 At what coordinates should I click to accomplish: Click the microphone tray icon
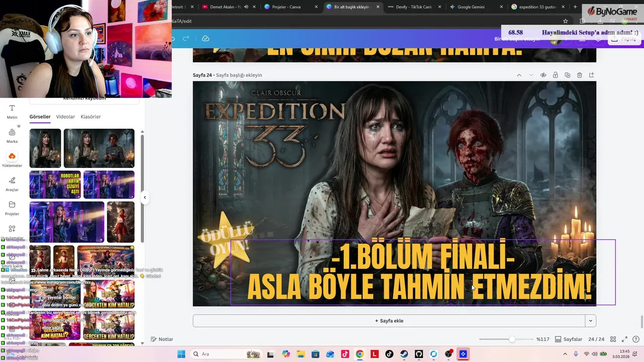(576, 354)
